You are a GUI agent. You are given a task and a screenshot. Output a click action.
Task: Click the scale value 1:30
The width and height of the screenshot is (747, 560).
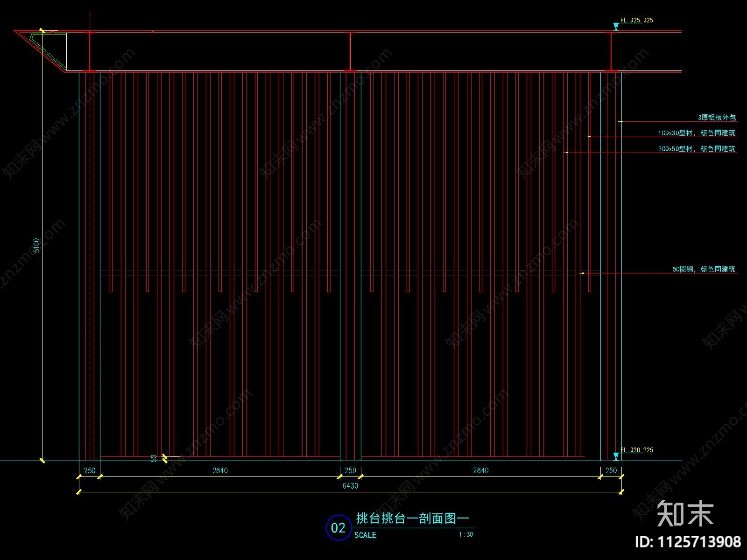coord(466,535)
